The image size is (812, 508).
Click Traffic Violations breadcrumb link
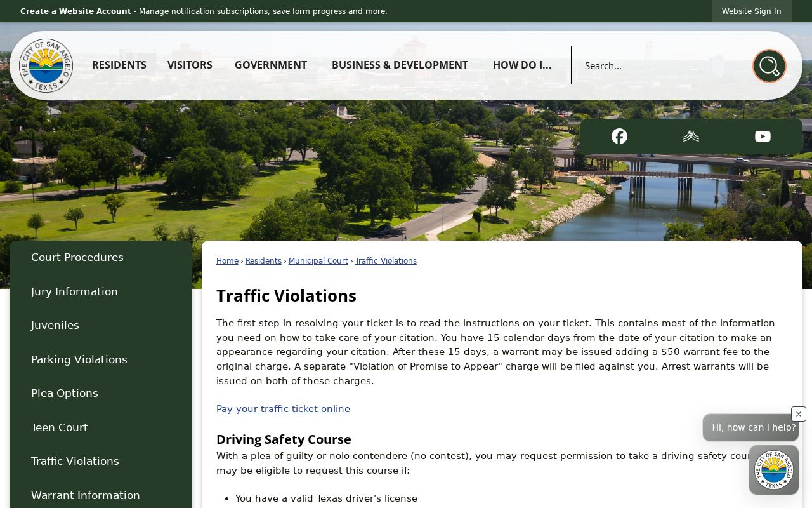pos(386,261)
